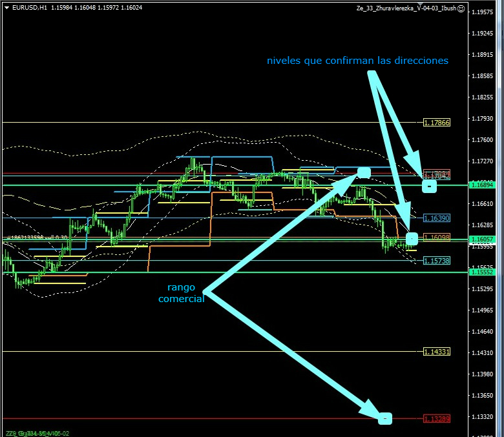The height and width of the screenshot is (437, 504).
Task: Select the cyan arrow endpoint near 1.13289 level
Action: coord(384,418)
